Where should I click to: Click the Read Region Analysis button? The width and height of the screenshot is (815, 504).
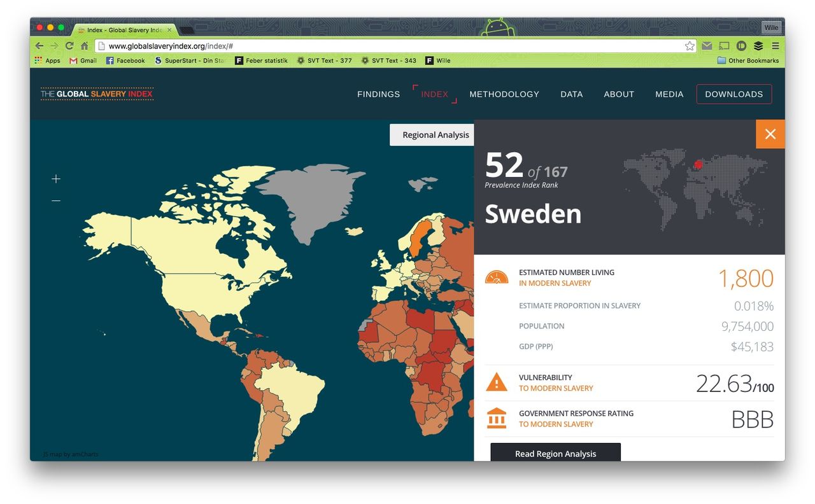pyautogui.click(x=555, y=453)
